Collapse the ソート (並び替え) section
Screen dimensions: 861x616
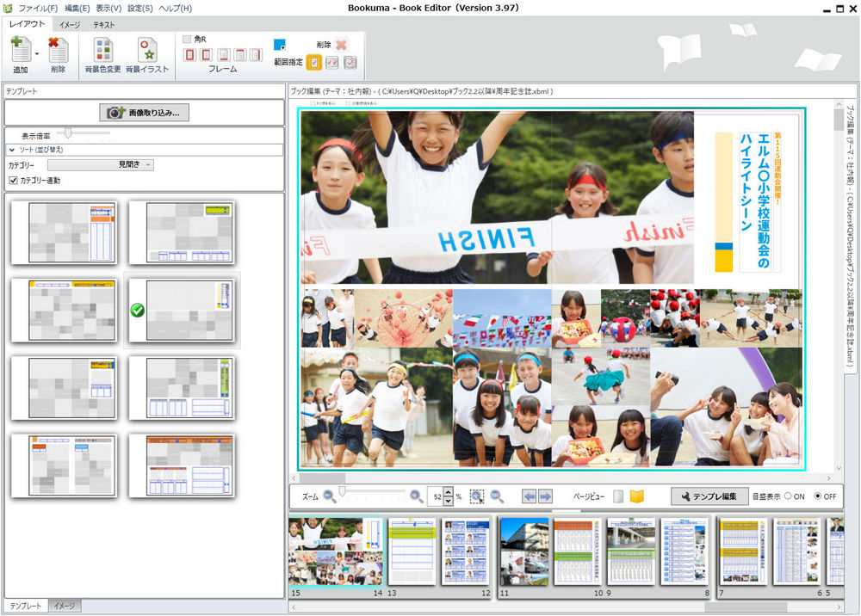pos(13,150)
